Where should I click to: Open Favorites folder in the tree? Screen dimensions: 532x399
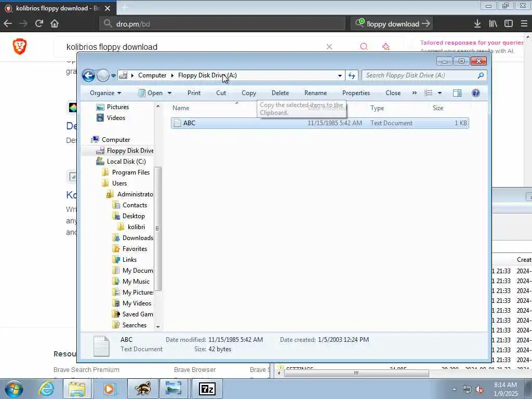pyautogui.click(x=135, y=249)
